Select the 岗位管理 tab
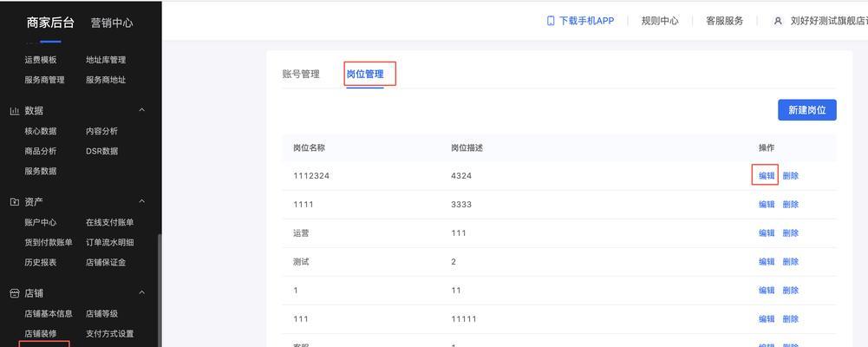 [365, 75]
